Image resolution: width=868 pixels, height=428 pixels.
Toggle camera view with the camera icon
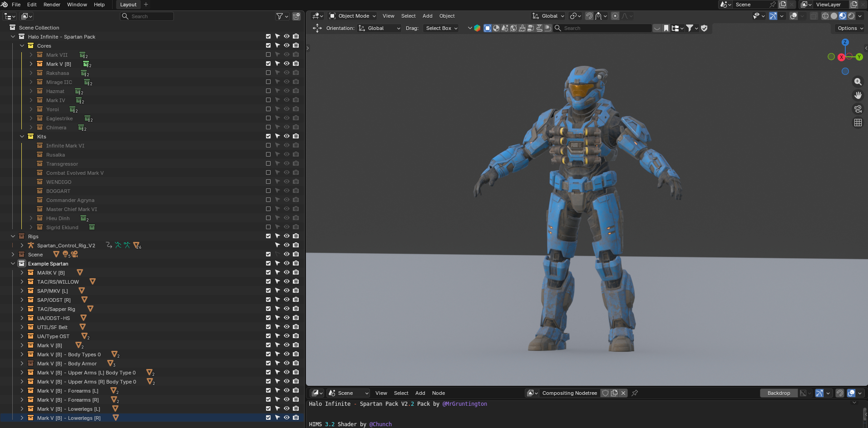click(858, 109)
